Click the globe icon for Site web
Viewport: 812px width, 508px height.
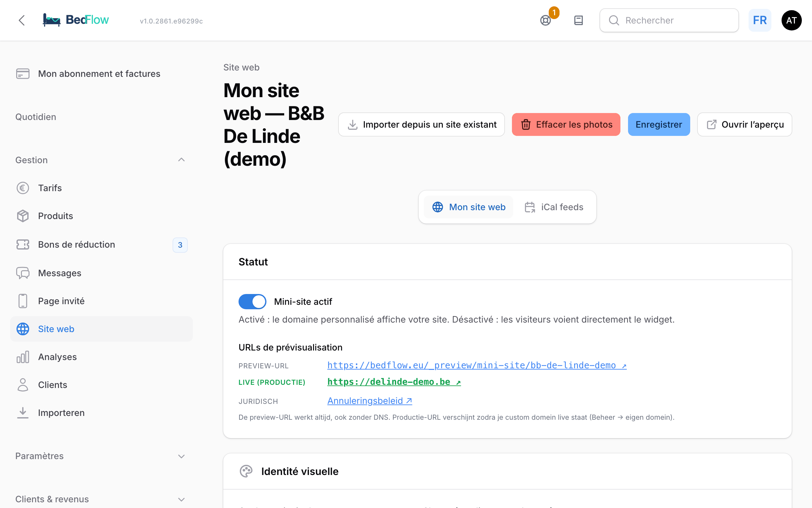(x=23, y=329)
